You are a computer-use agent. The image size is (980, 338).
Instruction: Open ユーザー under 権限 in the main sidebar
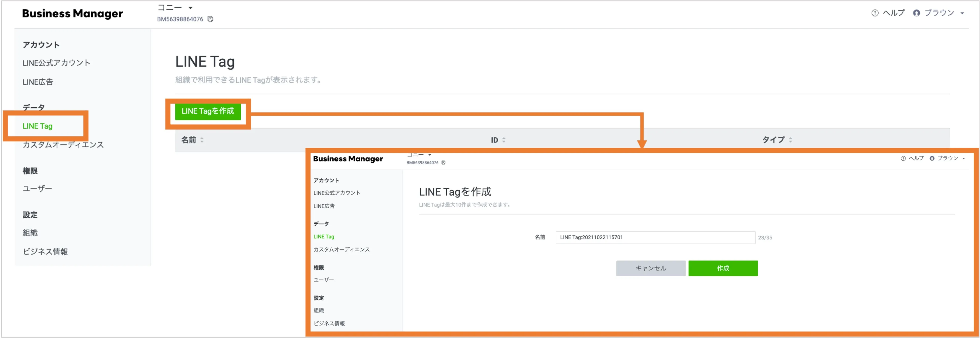[x=37, y=189]
